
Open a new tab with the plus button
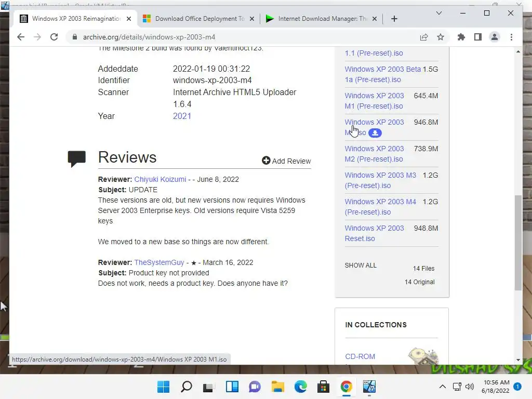point(394,19)
